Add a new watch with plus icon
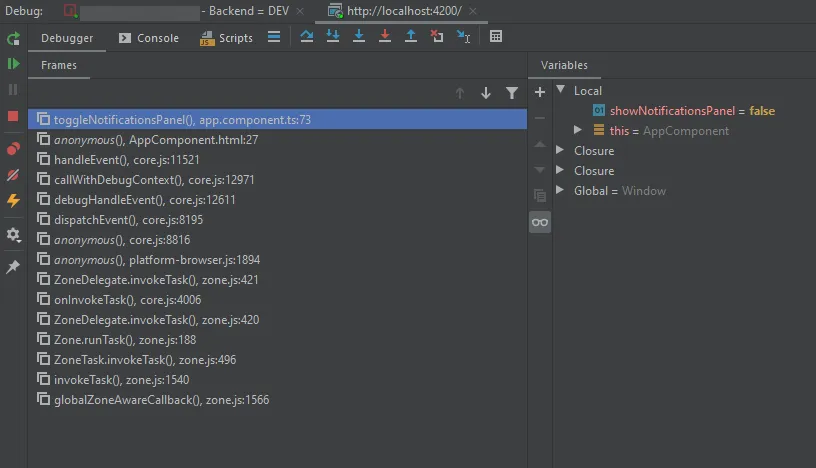 [x=540, y=92]
